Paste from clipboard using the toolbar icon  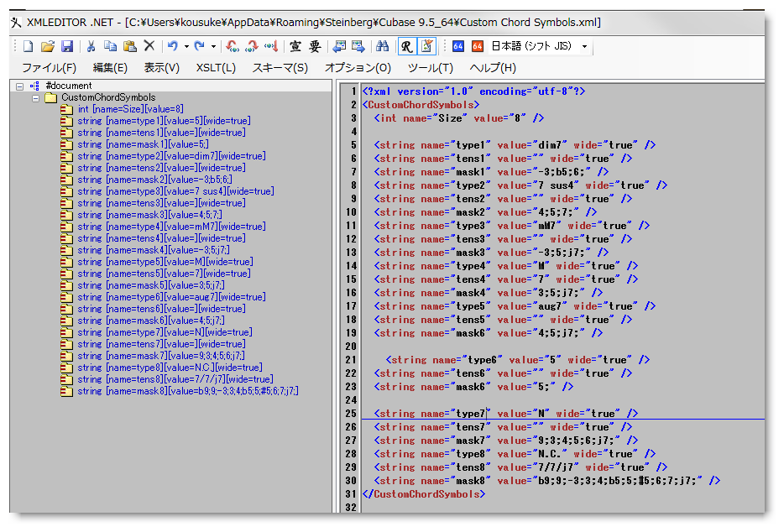click(x=130, y=46)
